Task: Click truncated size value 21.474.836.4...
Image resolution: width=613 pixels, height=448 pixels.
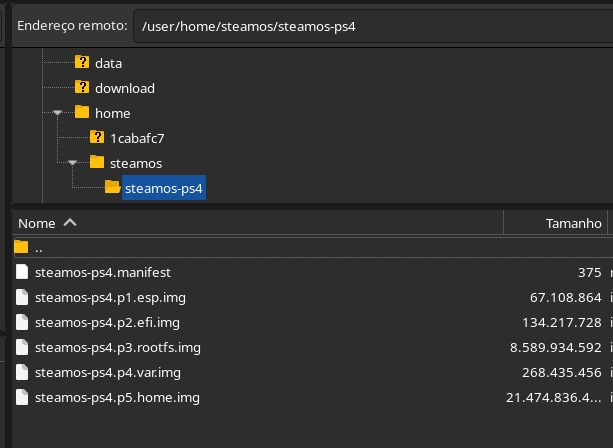Action: [x=554, y=398]
